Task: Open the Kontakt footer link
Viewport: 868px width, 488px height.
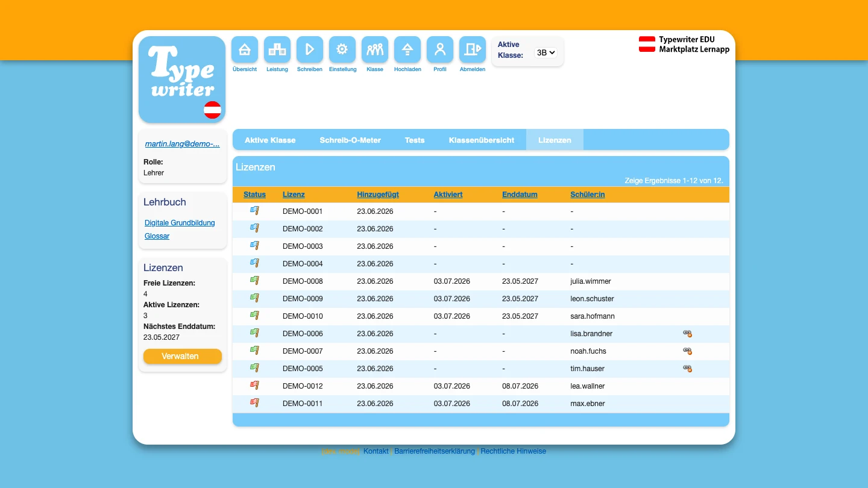Action: pos(376,451)
